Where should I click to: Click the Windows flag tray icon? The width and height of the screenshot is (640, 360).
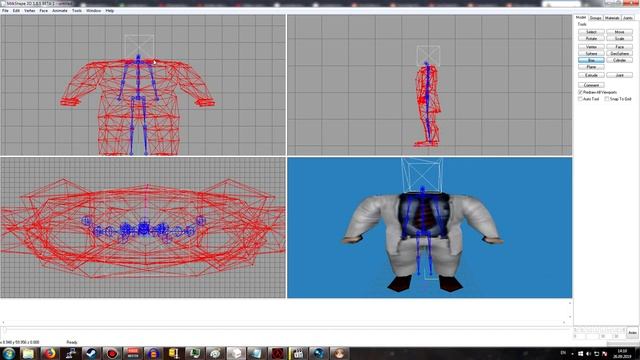[580, 354]
